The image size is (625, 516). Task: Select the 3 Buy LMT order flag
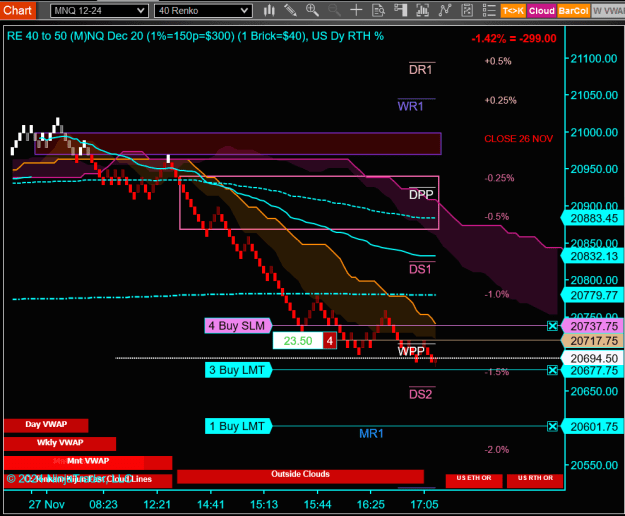(238, 370)
